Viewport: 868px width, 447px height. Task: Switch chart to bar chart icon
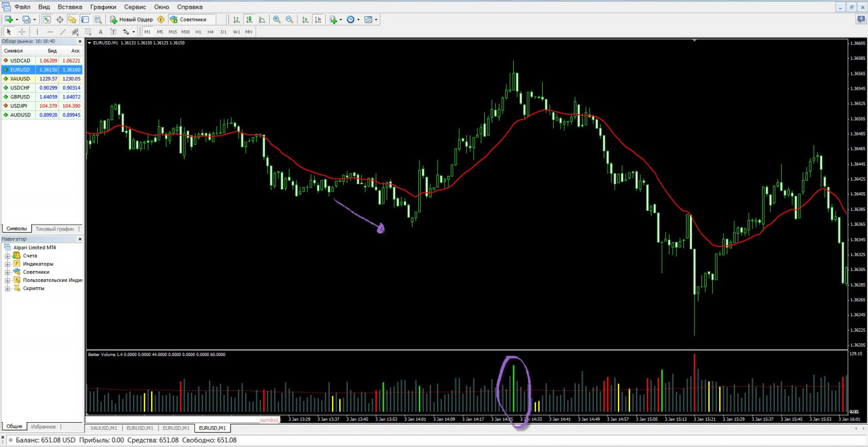coord(237,20)
